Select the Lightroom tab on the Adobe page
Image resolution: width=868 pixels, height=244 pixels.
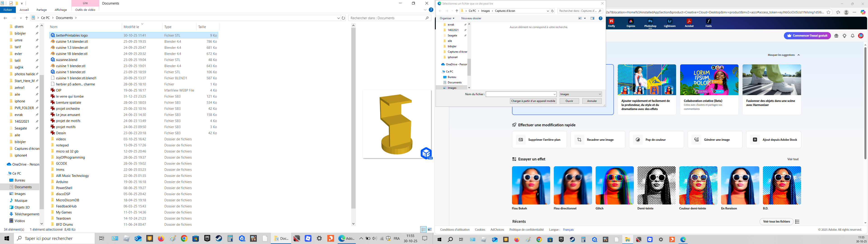(x=670, y=23)
